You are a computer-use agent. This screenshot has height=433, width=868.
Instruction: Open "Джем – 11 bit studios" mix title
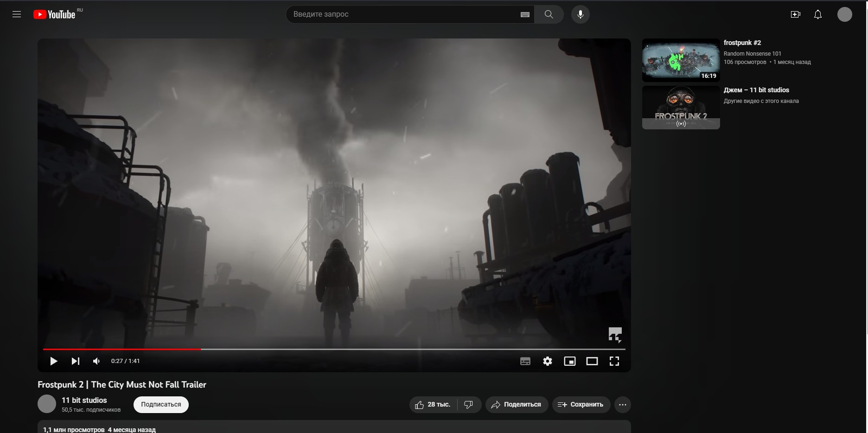point(756,90)
